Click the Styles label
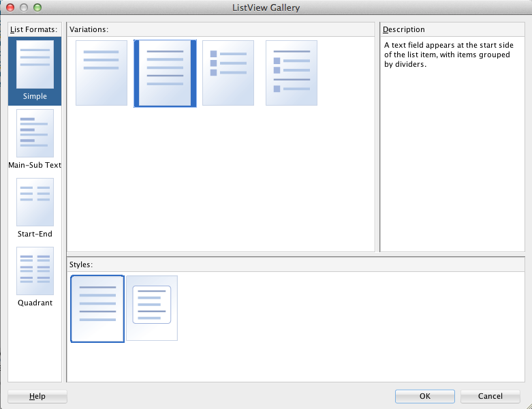532x409 pixels. [x=81, y=264]
